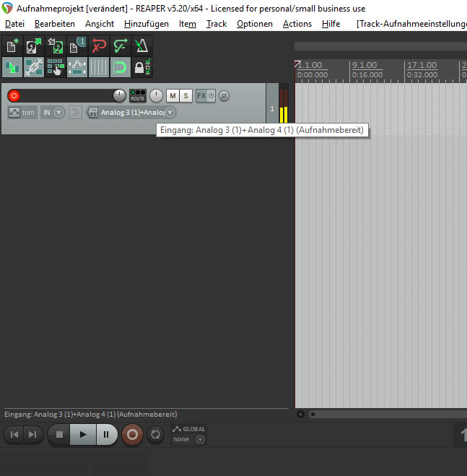Click track 1 VU meter

[x=284, y=106]
